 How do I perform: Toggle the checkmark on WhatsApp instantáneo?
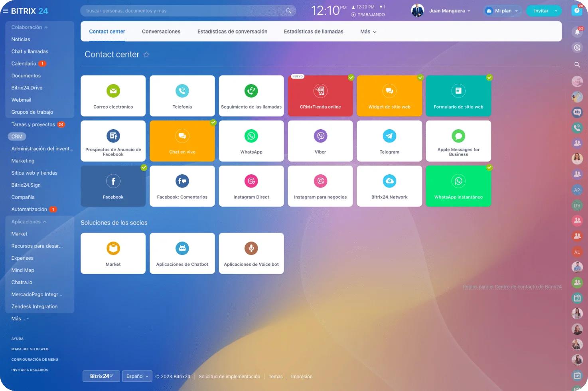pyautogui.click(x=489, y=168)
